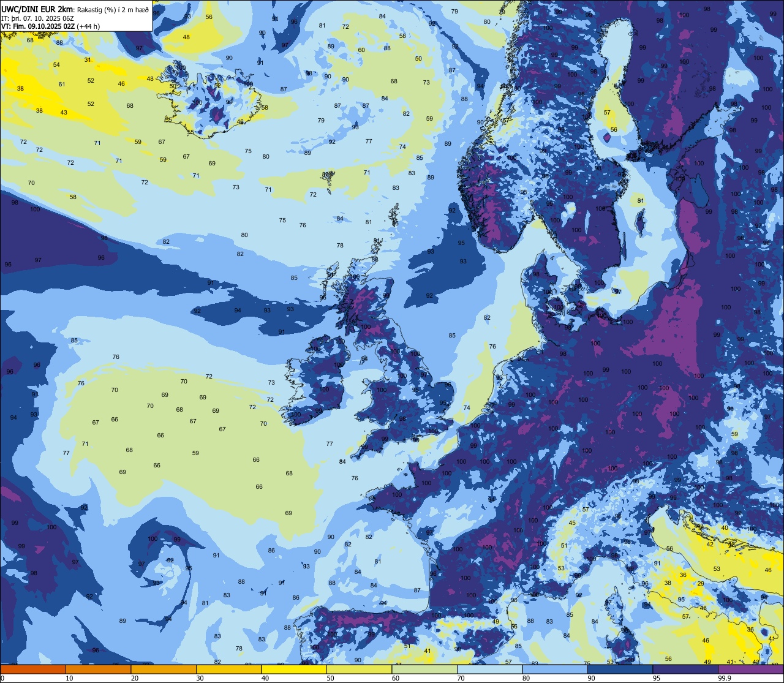Click the map value "31"
Image resolution: width=784 pixels, height=683 pixels.
pyautogui.click(x=88, y=60)
